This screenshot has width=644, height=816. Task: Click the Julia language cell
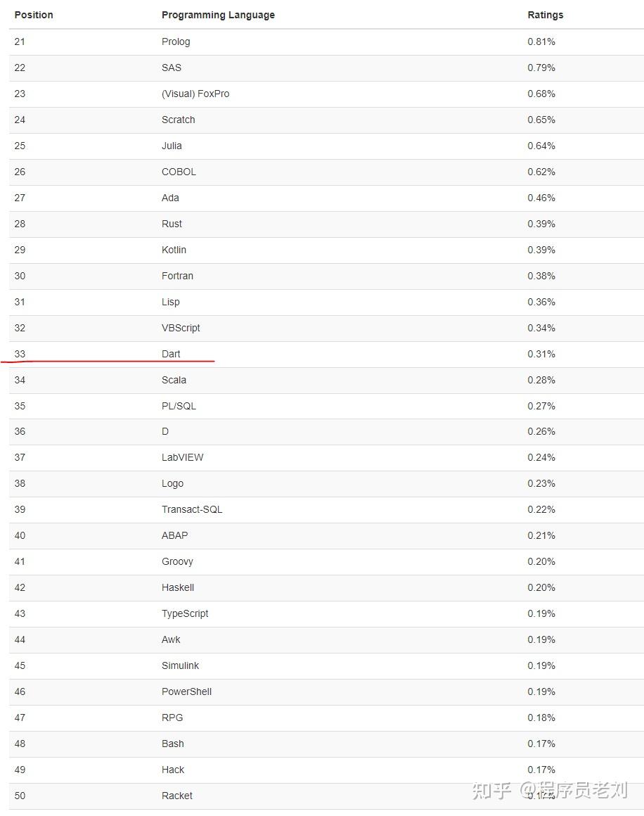coord(172,146)
